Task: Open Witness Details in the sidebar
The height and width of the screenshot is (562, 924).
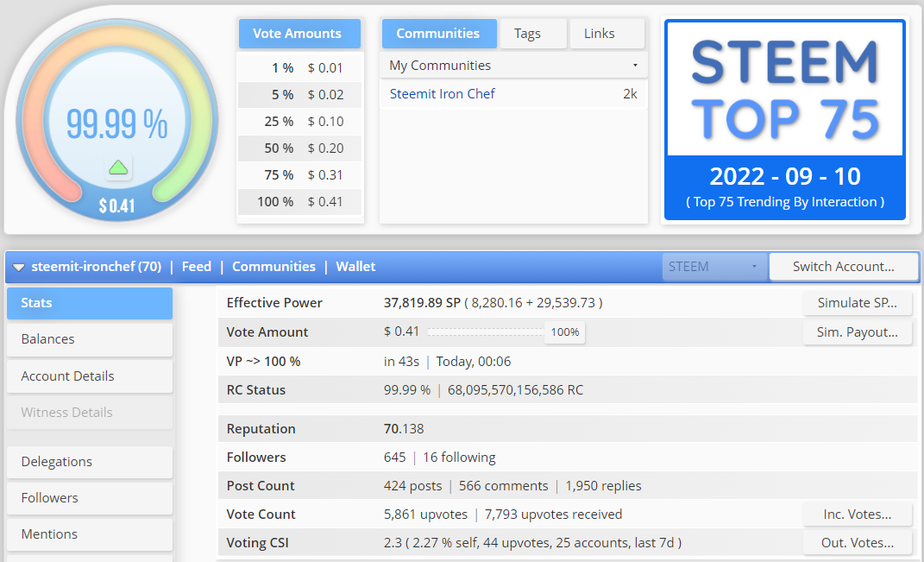Action: (x=90, y=413)
